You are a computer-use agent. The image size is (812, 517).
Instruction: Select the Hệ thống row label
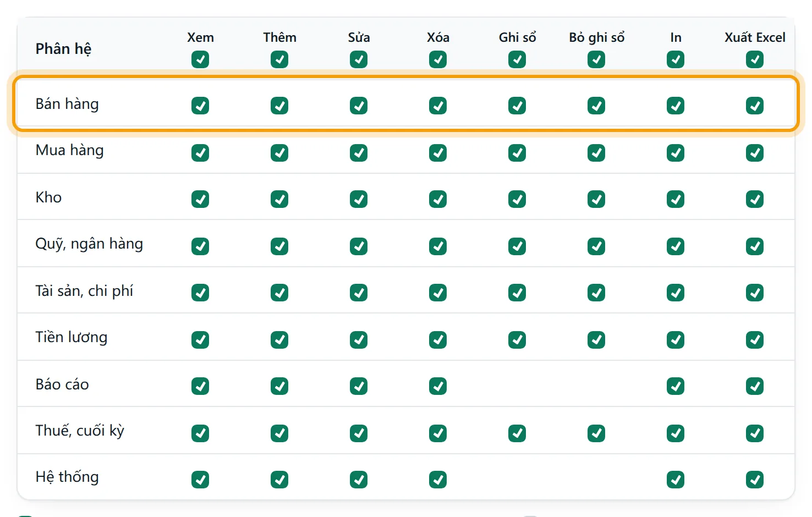(67, 477)
